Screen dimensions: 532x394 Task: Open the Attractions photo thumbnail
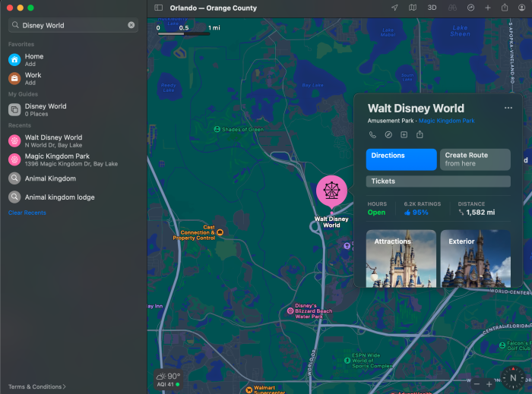[401, 258]
